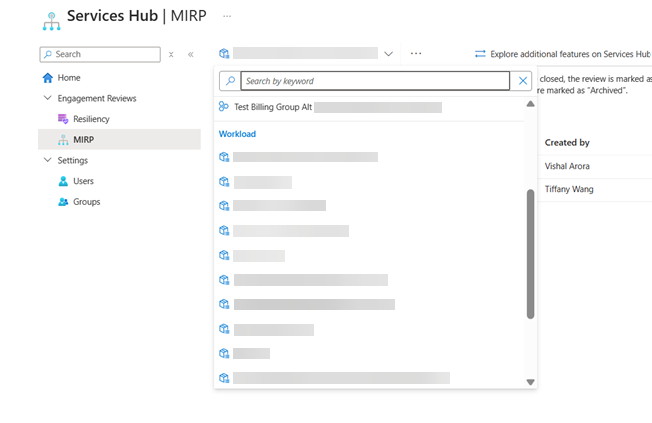Viewport: 652px width, 423px height.
Task: Click the Users person icon
Action: (63, 181)
